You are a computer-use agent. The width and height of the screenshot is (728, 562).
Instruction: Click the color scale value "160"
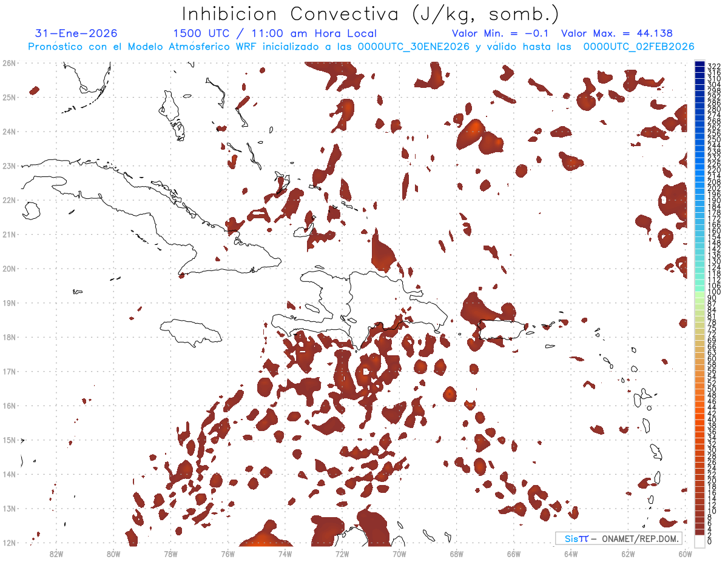point(713,231)
